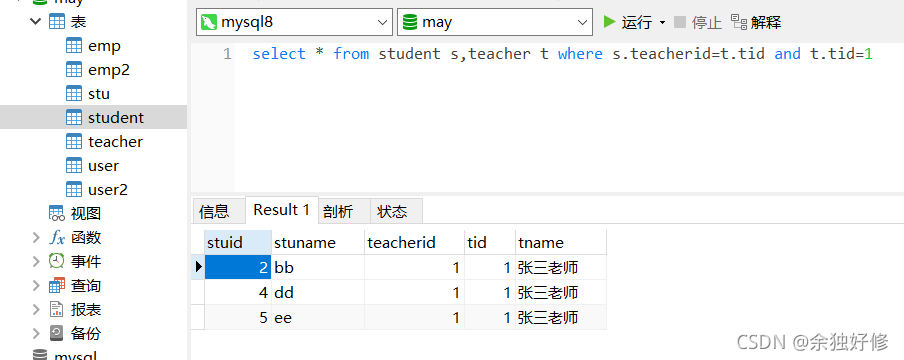Click the Views glasses icon
This screenshot has width=904, height=360.
pyautogui.click(x=56, y=213)
